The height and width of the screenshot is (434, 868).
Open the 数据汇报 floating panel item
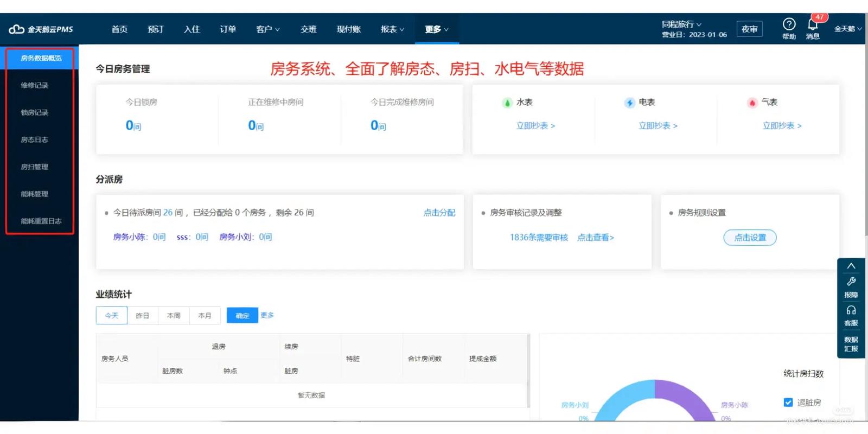pos(851,344)
